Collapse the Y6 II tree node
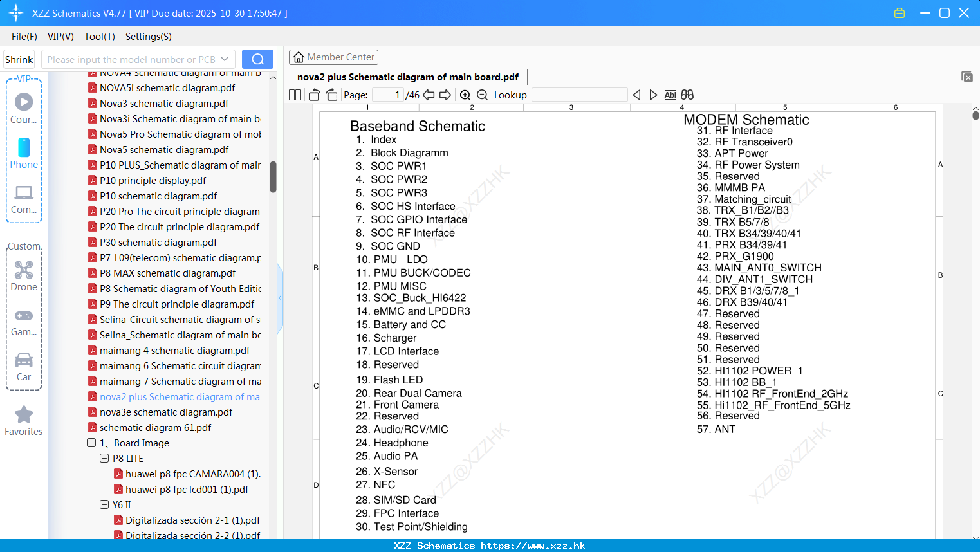 tap(104, 504)
